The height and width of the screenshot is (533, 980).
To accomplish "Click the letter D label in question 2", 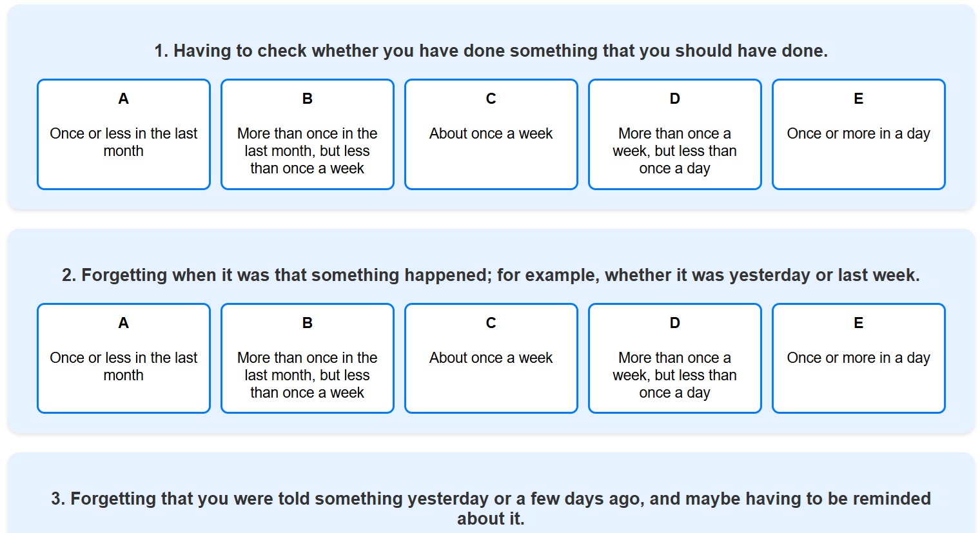I will (x=675, y=323).
